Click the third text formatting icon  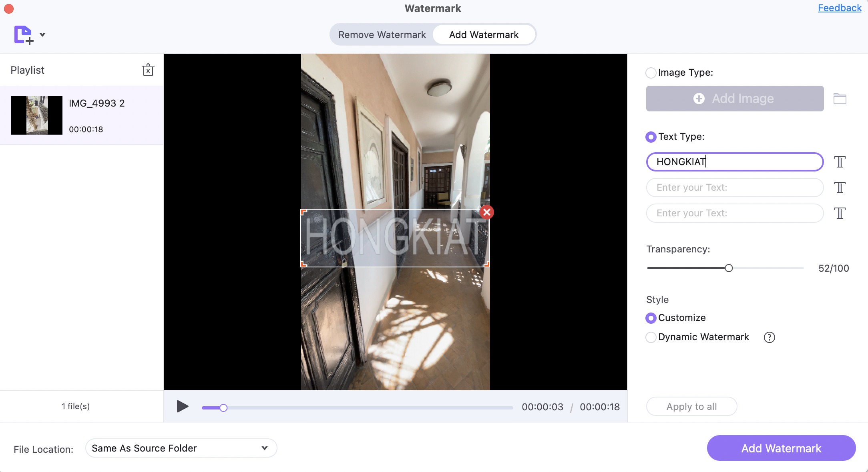pos(840,213)
